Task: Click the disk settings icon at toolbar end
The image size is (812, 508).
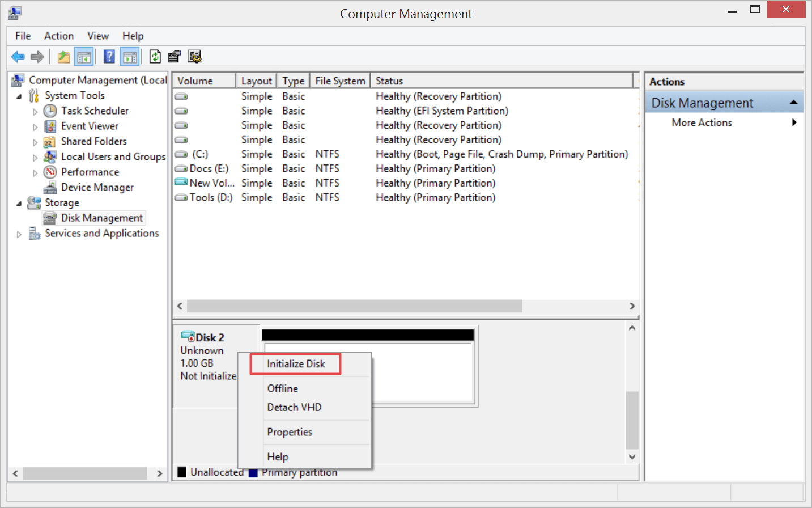Action: tap(195, 57)
